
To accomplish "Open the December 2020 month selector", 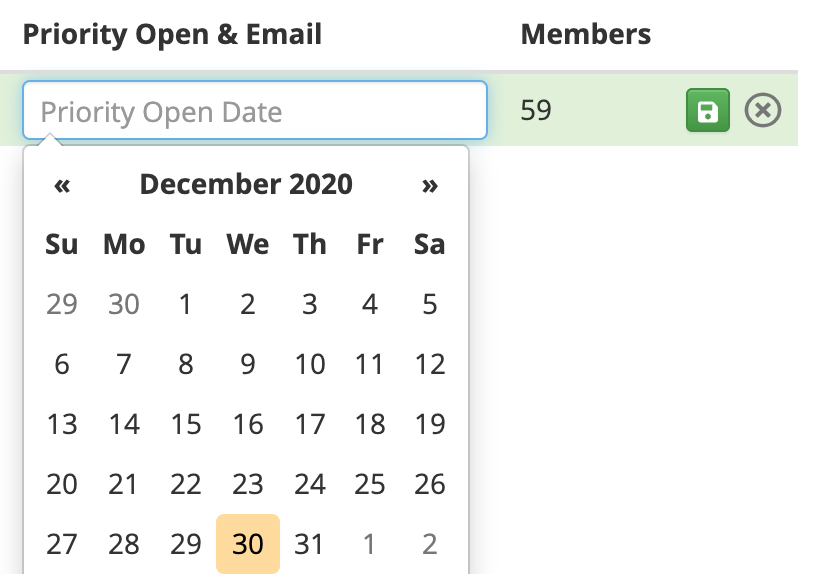I will coord(246,184).
